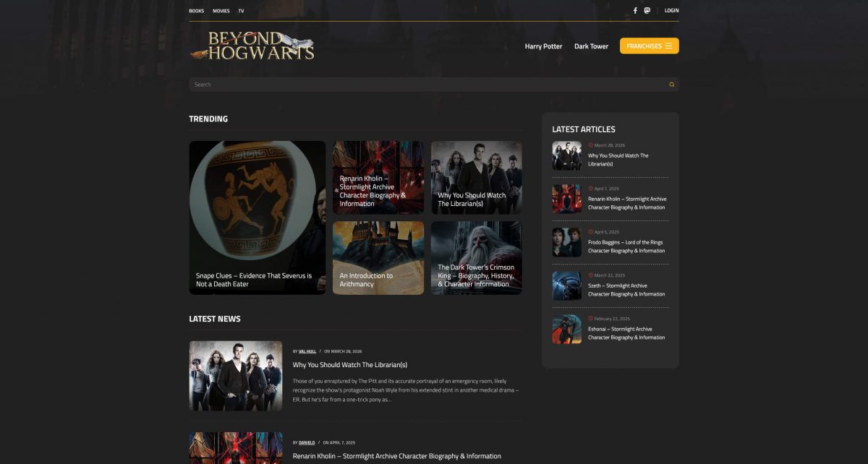Click the Beyond Hogwarts logo
This screenshot has width=868, height=464.
coord(252,46)
